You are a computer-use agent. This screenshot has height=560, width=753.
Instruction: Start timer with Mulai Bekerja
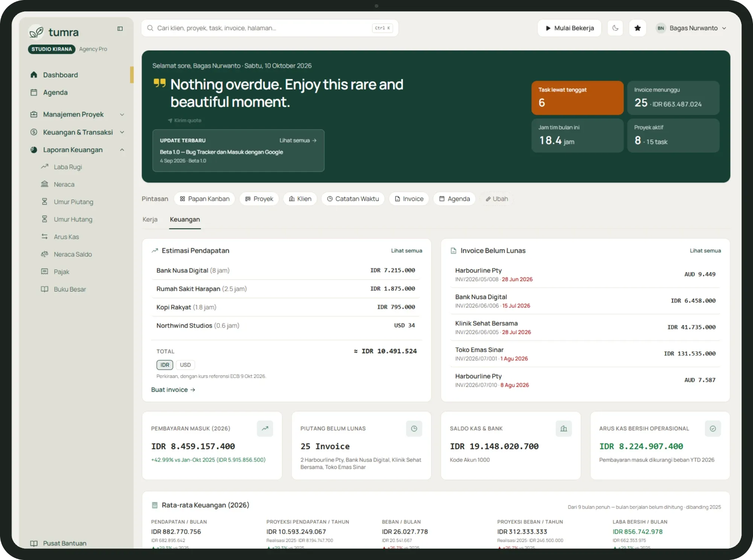pyautogui.click(x=569, y=28)
